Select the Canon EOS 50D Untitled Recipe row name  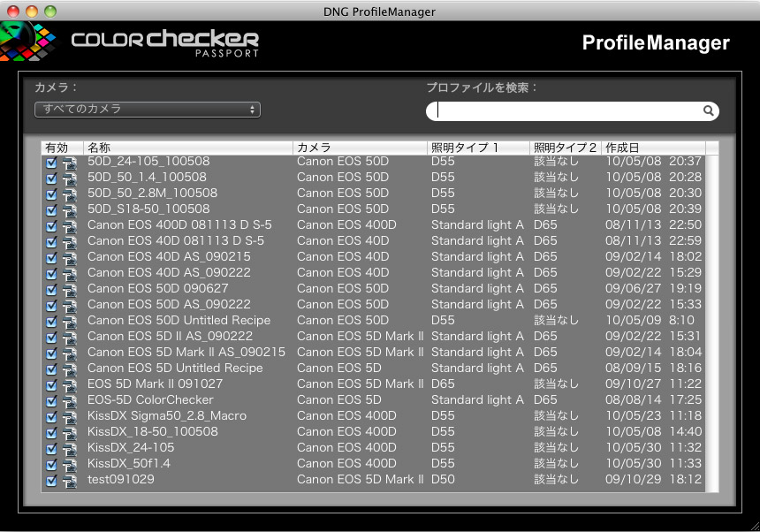[179, 320]
